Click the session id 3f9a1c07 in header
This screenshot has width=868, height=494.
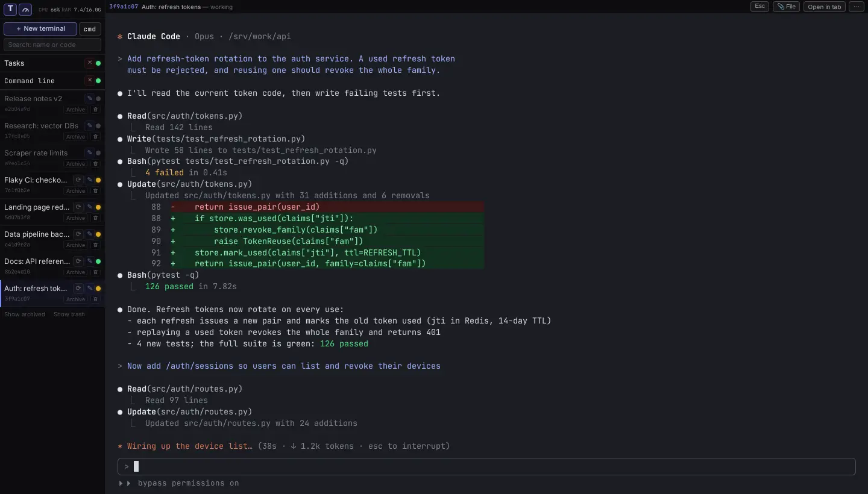tap(124, 7)
